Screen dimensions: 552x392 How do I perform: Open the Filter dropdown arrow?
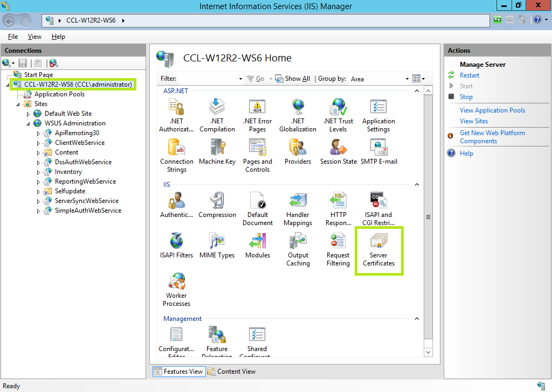point(240,79)
